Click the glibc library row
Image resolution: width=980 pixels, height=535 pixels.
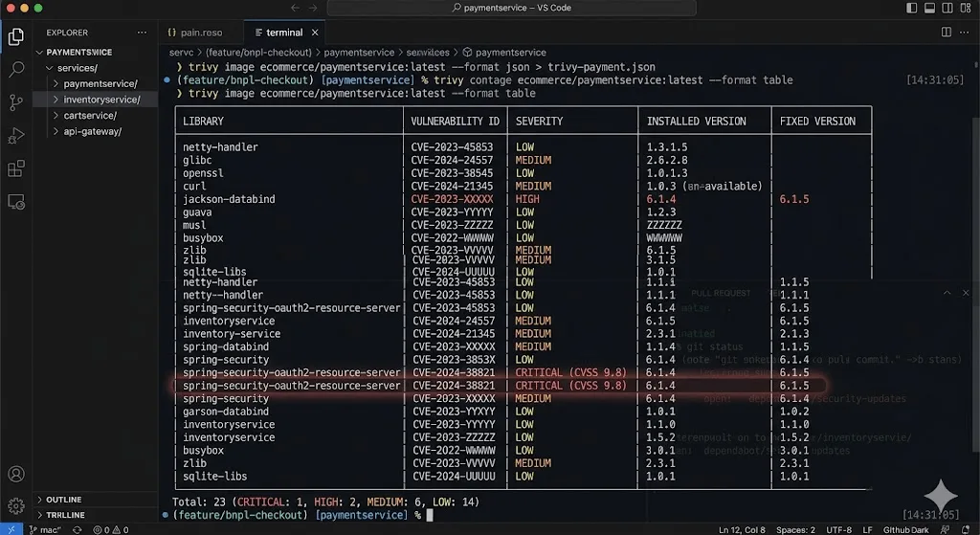click(197, 160)
